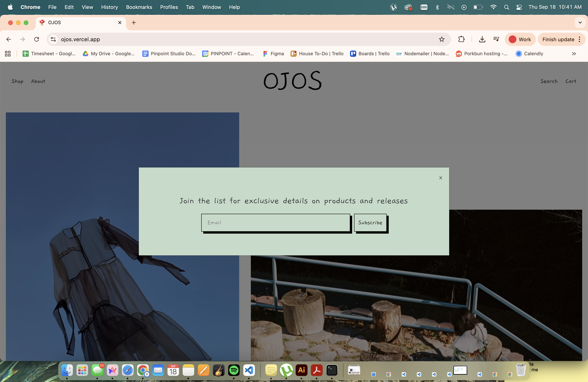The image size is (588, 382).
Task: Open the Bookmarks menu
Action: point(139,7)
